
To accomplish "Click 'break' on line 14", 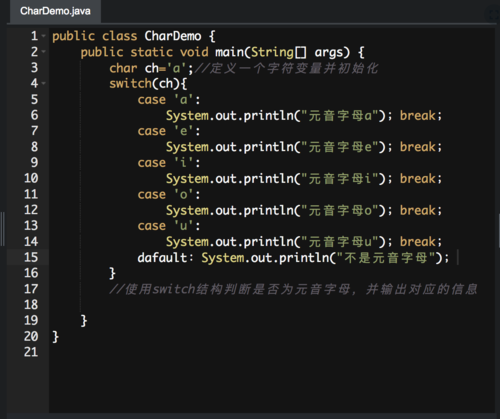I will [x=418, y=242].
